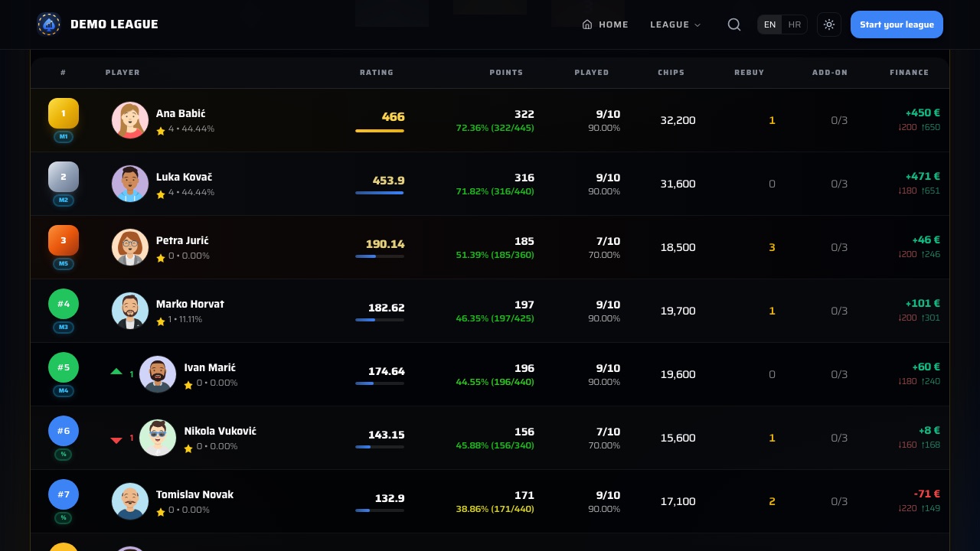The image size is (980, 551).
Task: Open Luka Kovač's avatar
Action: [x=130, y=184]
